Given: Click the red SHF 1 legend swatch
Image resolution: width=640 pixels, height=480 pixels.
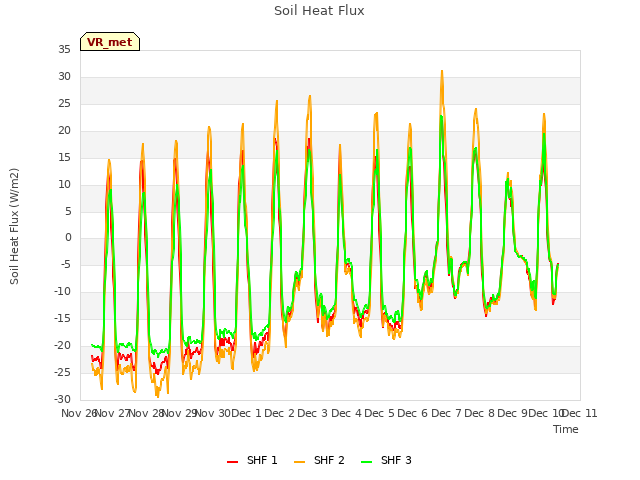Looking at the screenshot, I should pos(232,462).
